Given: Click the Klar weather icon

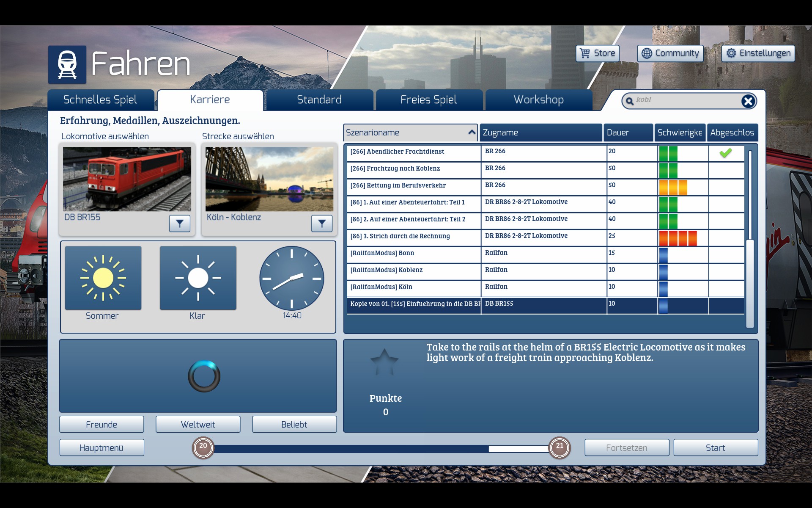Looking at the screenshot, I should pos(198,278).
